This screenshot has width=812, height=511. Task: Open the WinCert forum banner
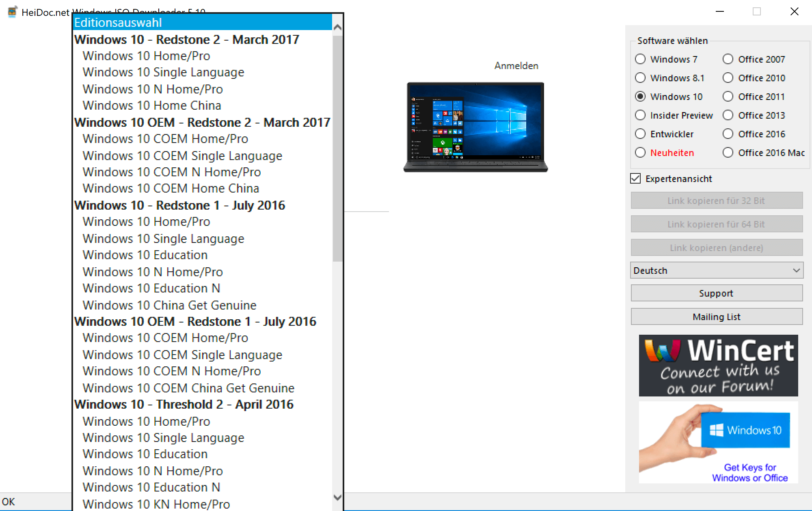coord(718,366)
